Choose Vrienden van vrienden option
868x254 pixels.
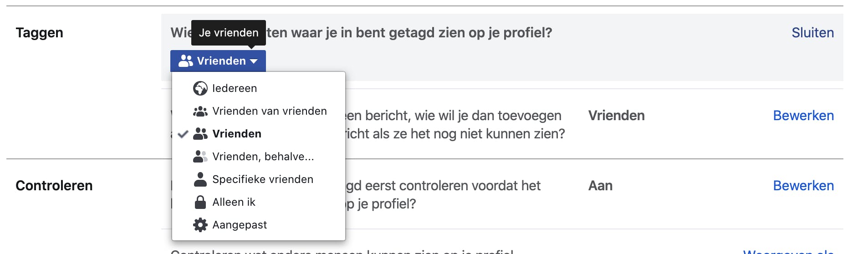pyautogui.click(x=269, y=111)
